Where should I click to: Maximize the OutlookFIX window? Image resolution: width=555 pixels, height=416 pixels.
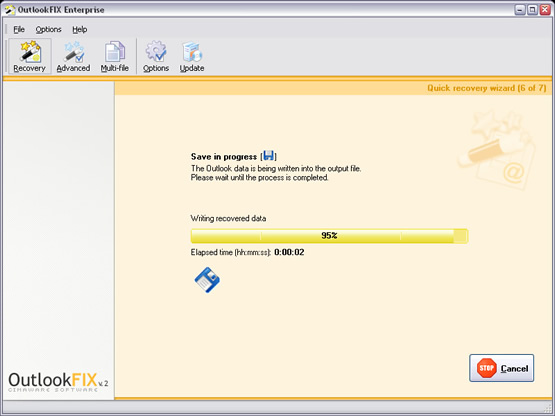pyautogui.click(x=532, y=10)
